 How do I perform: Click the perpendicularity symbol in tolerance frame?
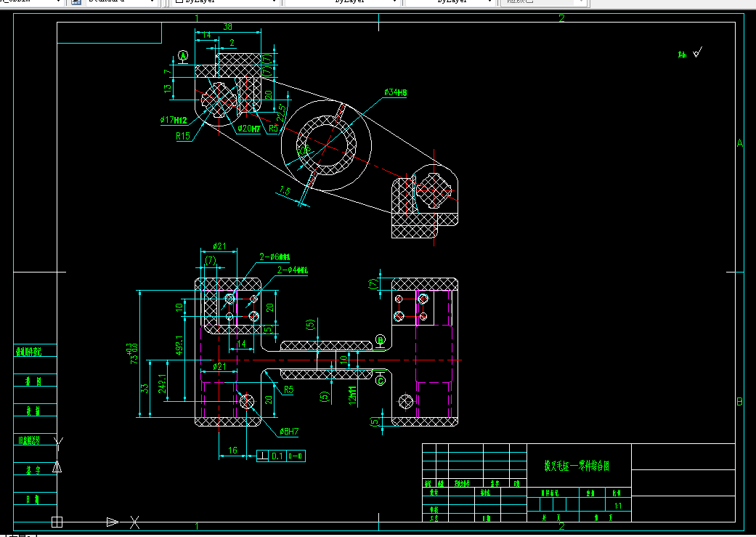(x=262, y=456)
